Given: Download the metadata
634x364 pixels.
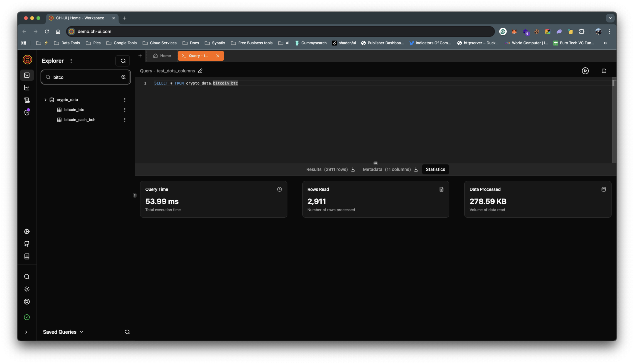Looking at the screenshot, I should click(416, 169).
